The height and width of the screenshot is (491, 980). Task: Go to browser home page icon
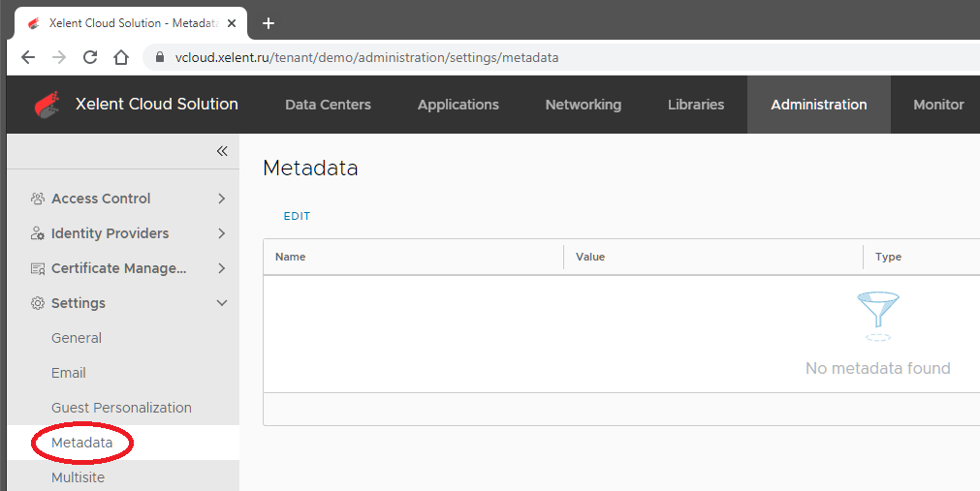(120, 57)
